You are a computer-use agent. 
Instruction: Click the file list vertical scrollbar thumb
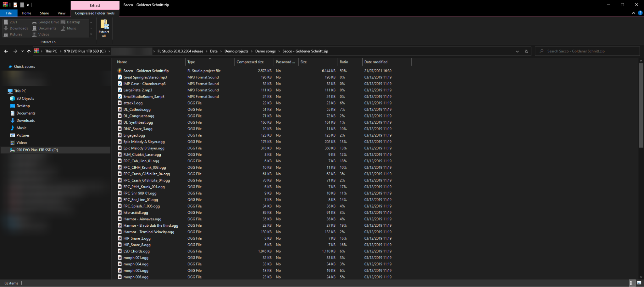pos(641,105)
